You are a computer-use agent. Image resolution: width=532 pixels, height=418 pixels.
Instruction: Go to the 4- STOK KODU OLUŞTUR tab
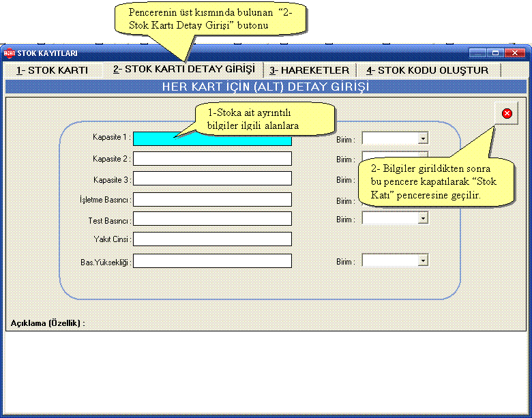pos(428,70)
